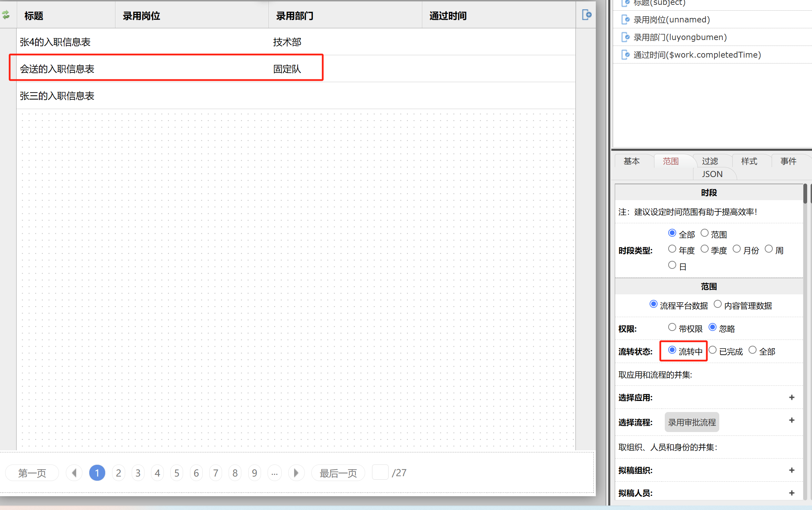Expand 拟稿组织 with plus button
The width and height of the screenshot is (812, 510).
coord(792,470)
